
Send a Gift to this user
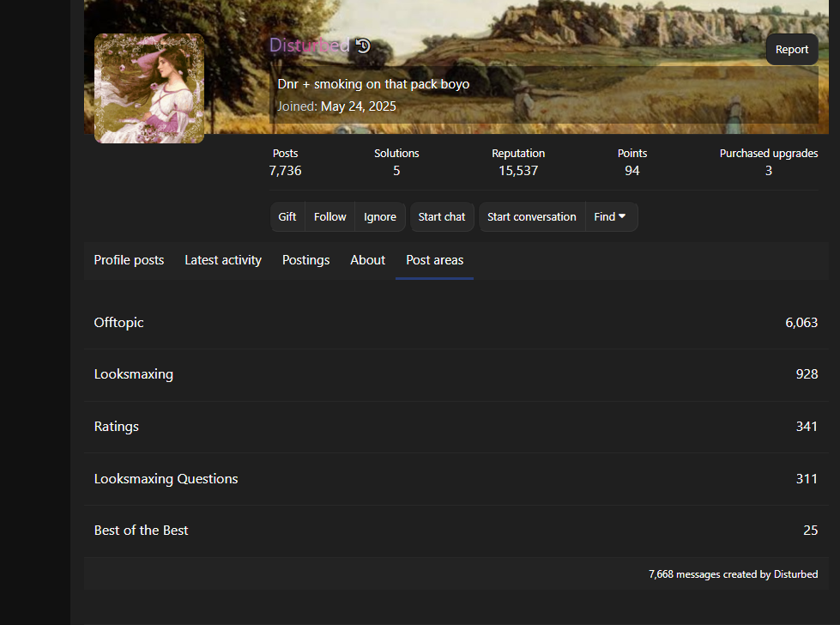pos(287,217)
